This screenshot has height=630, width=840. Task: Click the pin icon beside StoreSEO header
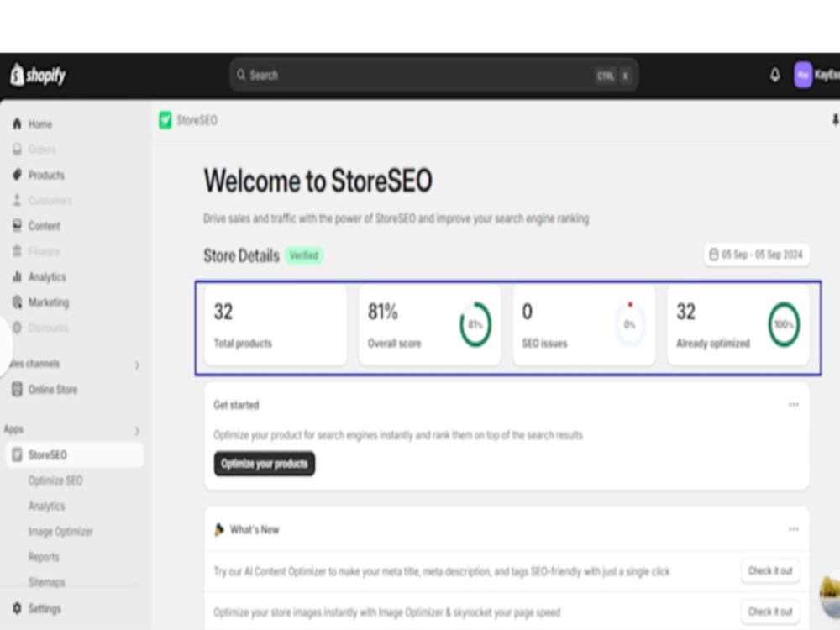(835, 120)
